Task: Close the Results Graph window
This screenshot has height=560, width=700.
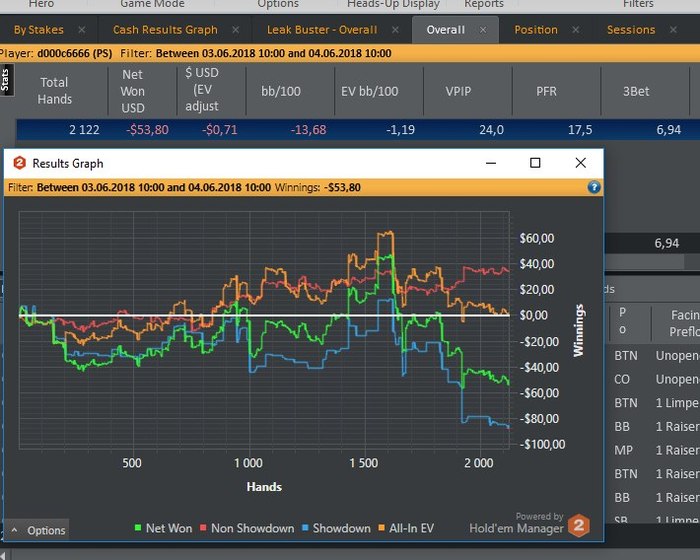Action: pos(580,163)
